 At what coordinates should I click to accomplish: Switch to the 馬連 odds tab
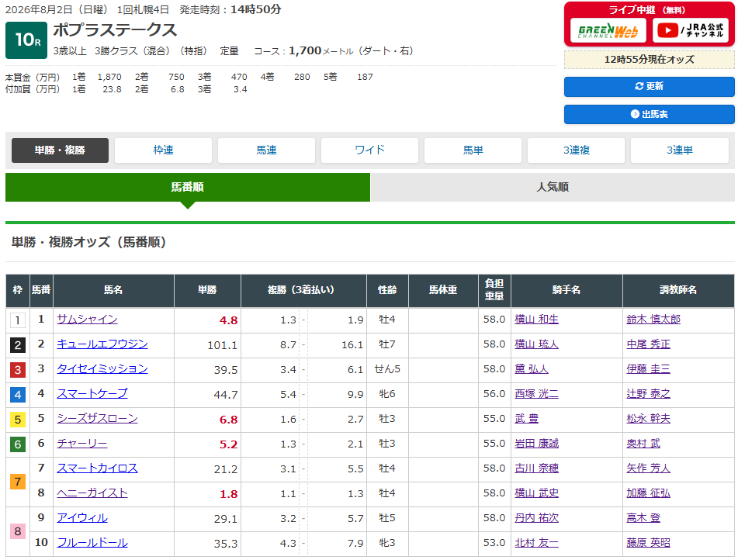[266, 150]
